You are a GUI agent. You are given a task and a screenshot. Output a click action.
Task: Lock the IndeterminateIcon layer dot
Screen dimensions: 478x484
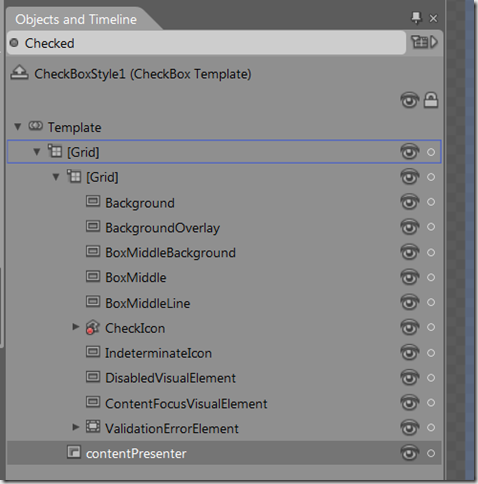[x=431, y=353]
